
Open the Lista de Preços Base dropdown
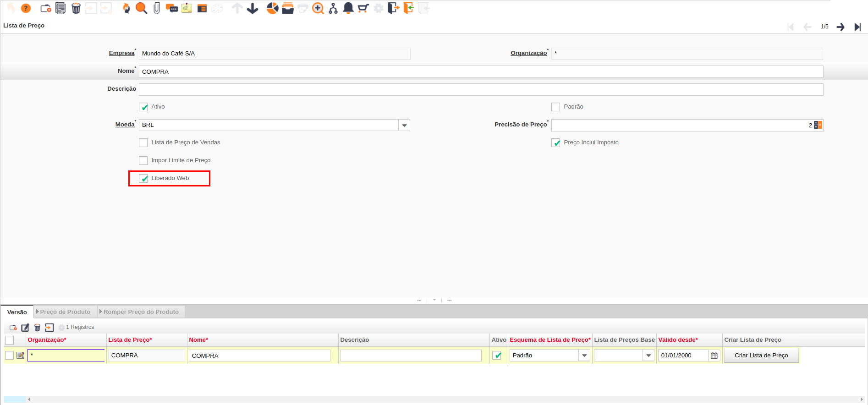(648, 356)
